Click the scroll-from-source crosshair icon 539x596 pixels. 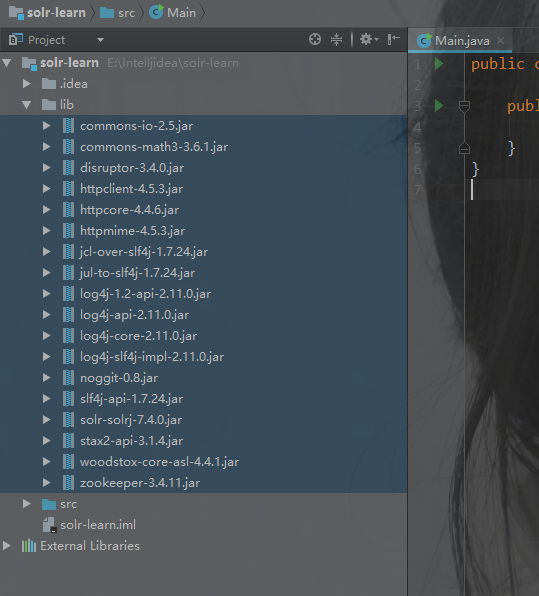[315, 39]
